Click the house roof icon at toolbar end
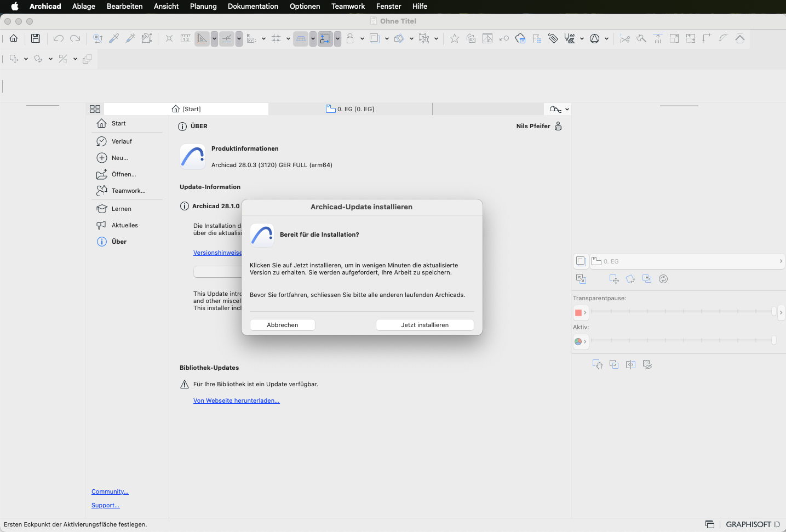This screenshot has height=532, width=786. 740,38
